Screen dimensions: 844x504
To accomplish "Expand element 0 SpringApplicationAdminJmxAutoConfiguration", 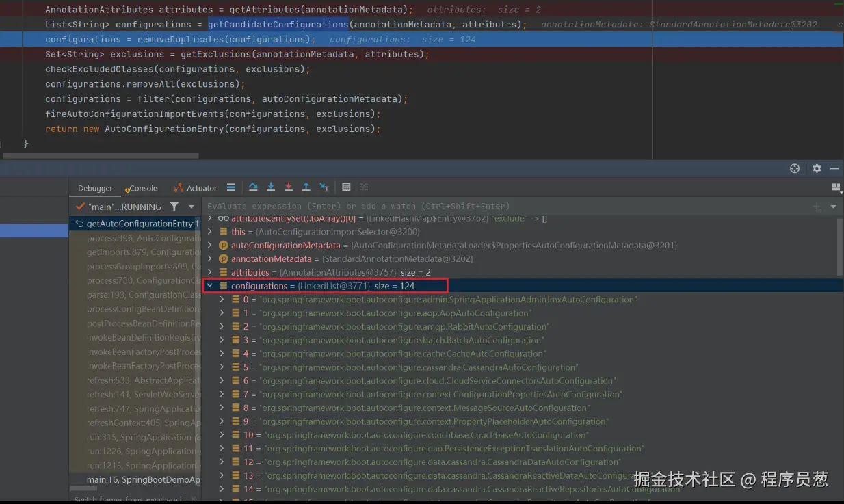I will 222,300.
